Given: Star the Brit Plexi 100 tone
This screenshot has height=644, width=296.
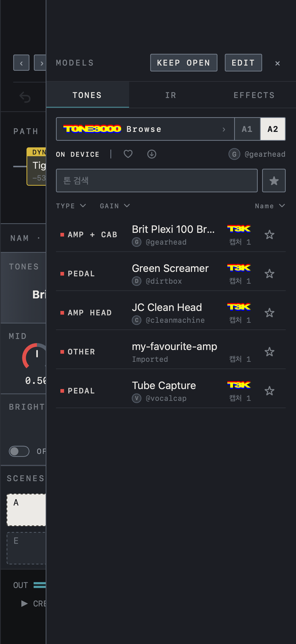Looking at the screenshot, I should coord(269,235).
